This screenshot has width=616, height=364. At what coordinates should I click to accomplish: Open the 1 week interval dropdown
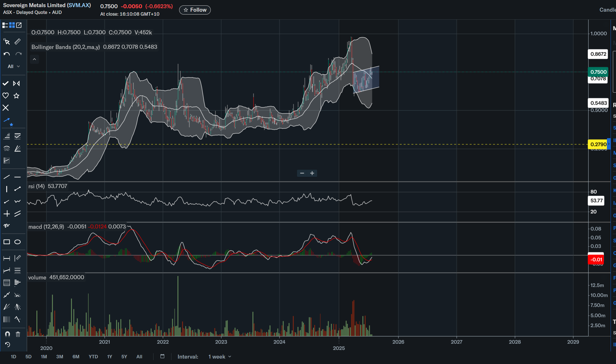coord(220,357)
